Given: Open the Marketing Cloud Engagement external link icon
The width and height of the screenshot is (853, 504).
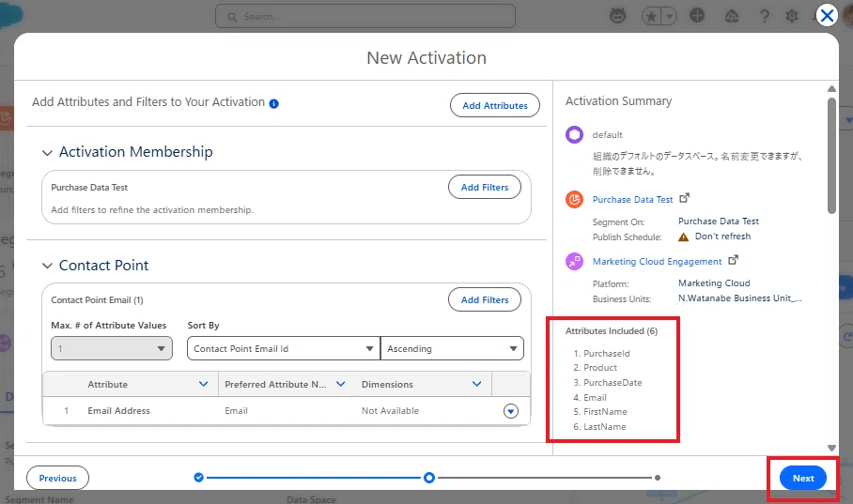Looking at the screenshot, I should (734, 260).
